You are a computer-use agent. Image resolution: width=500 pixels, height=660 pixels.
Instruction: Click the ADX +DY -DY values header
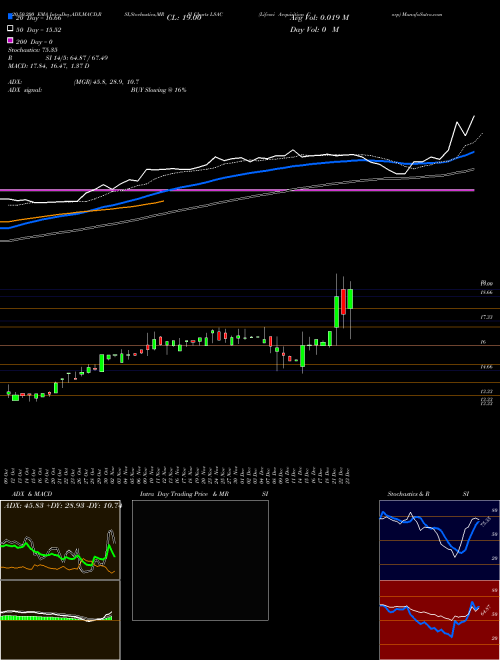[x=63, y=505]
